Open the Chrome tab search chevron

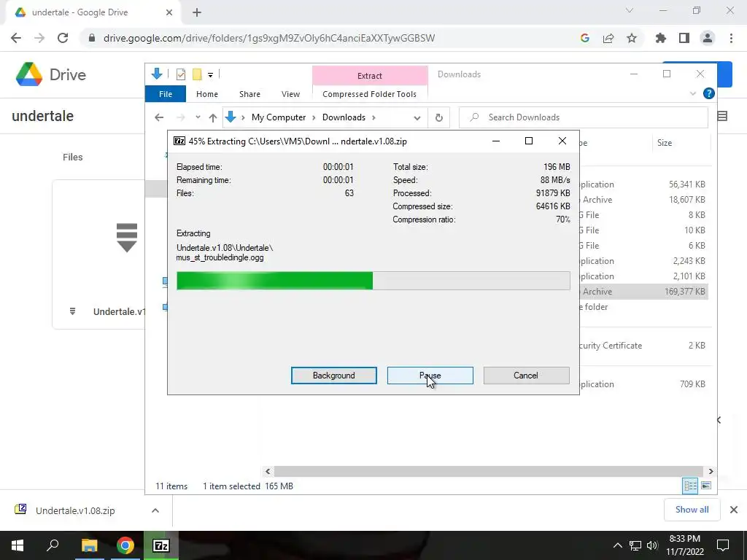[x=630, y=10]
